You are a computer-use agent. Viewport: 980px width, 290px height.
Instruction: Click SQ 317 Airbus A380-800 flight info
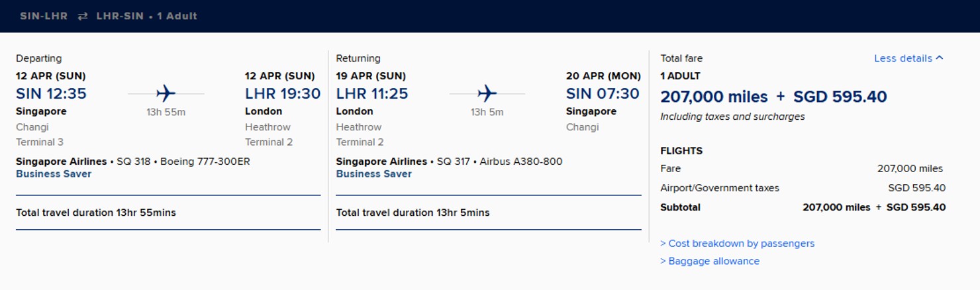(x=500, y=162)
